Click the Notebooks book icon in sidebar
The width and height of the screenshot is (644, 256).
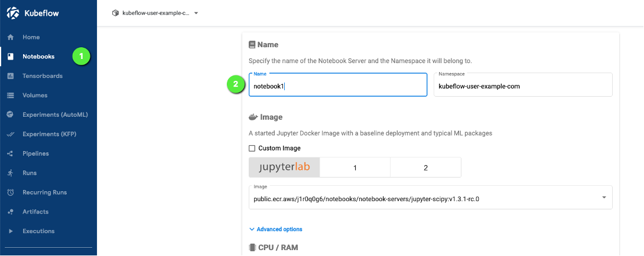(11, 57)
